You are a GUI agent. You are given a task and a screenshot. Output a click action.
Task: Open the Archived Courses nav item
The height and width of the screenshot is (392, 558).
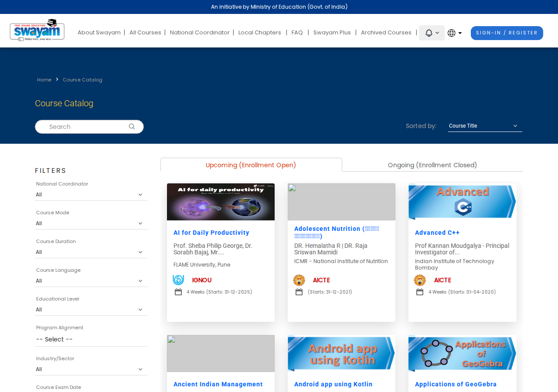pyautogui.click(x=386, y=33)
